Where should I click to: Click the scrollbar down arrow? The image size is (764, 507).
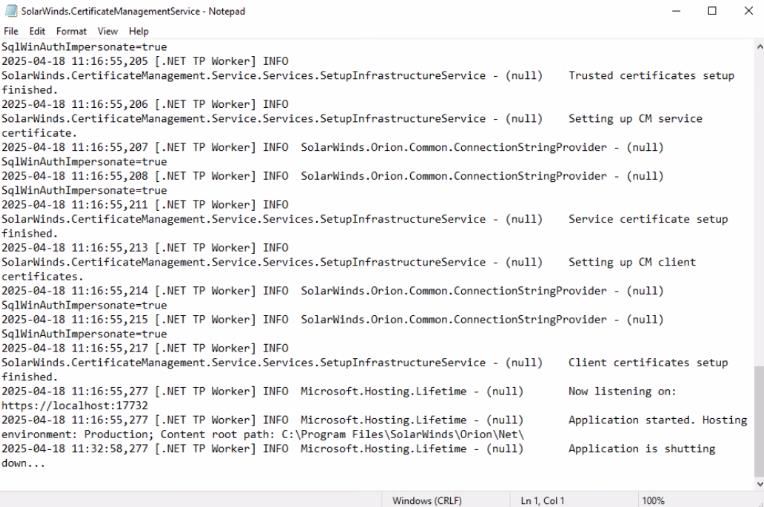coord(759,484)
